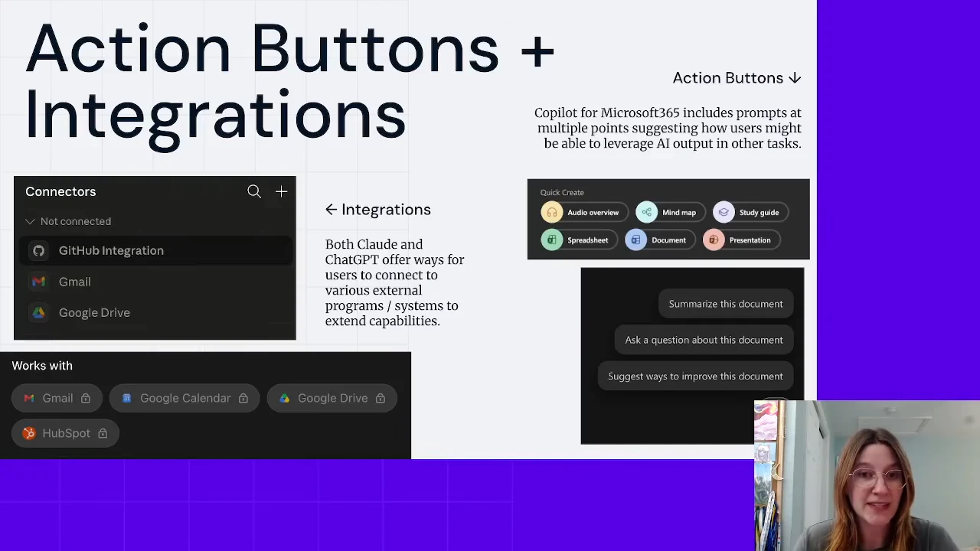Click the Document label in Quick Create
This screenshot has width=980, height=551.
click(668, 240)
